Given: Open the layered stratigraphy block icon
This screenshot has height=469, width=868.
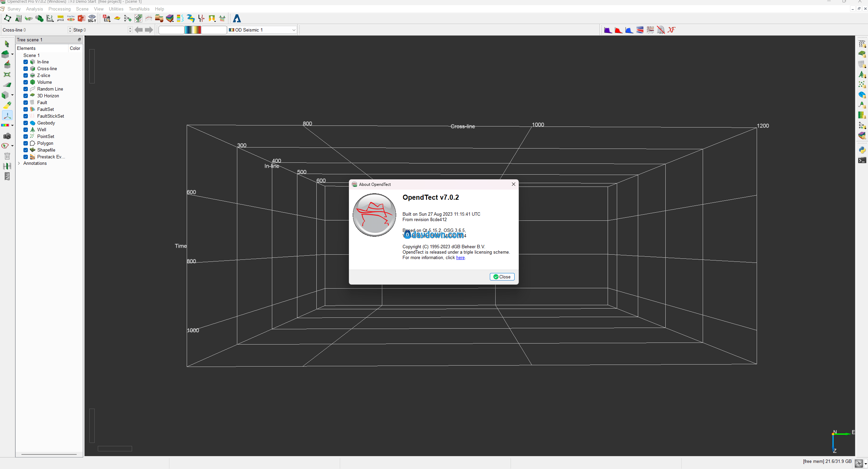Looking at the screenshot, I should coord(170,18).
